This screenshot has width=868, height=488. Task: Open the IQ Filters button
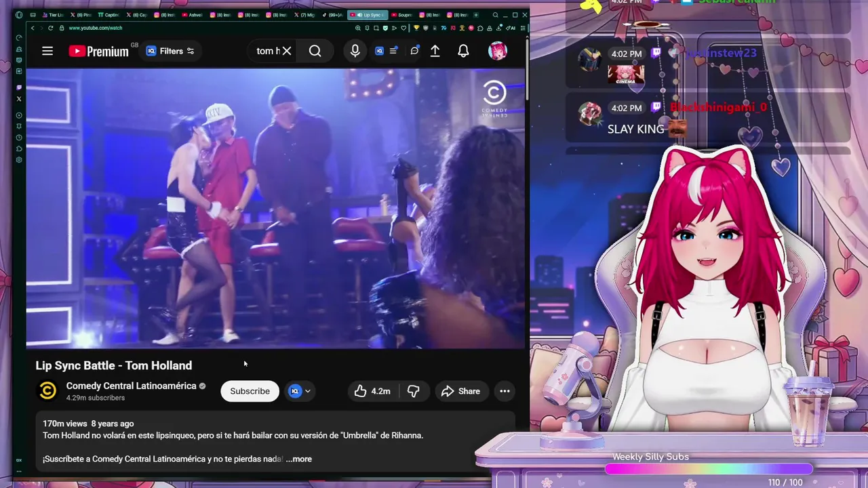click(170, 51)
